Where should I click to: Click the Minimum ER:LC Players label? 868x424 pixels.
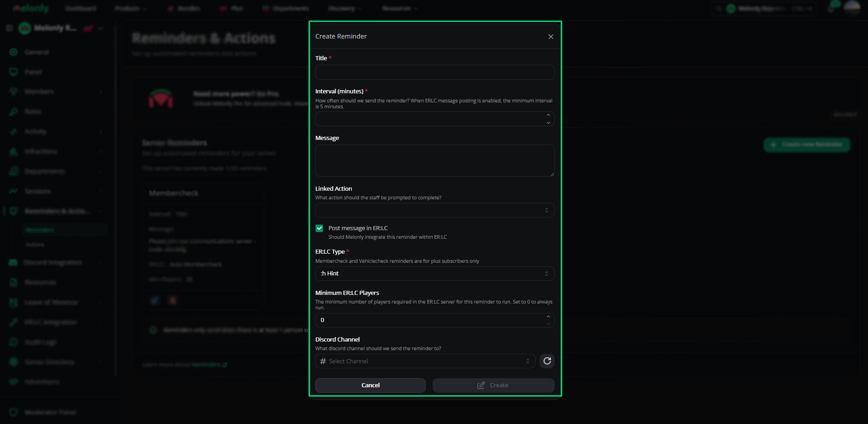(347, 293)
